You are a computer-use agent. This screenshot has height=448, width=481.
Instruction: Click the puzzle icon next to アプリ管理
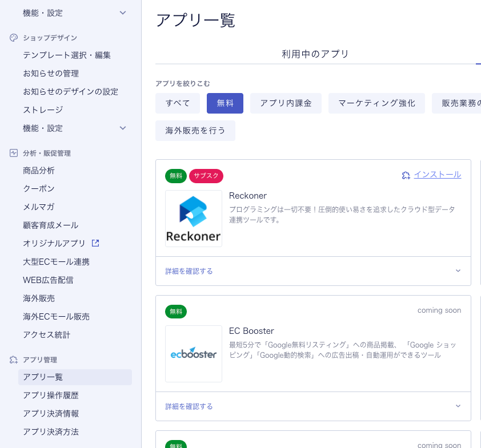[x=14, y=360]
